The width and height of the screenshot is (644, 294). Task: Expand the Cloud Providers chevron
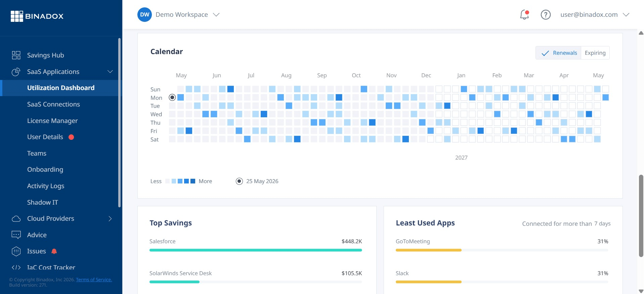[110, 219]
